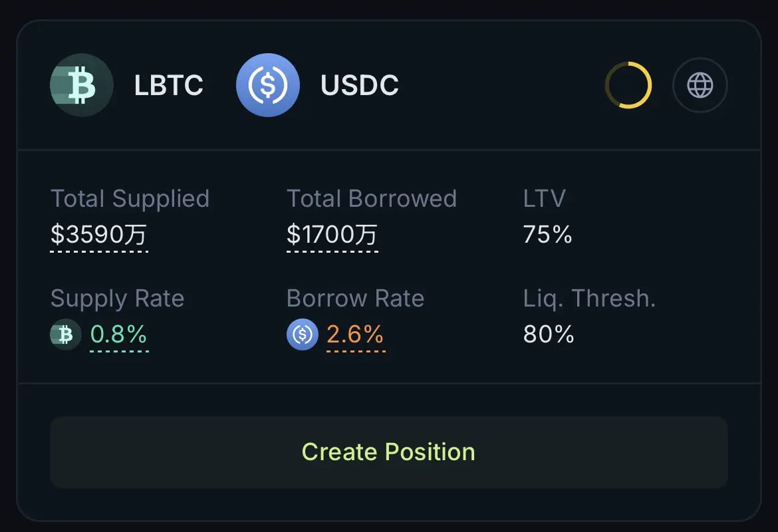Click the $1700万 total borrowed value
Viewport: 778px width, 532px height.
click(332, 234)
